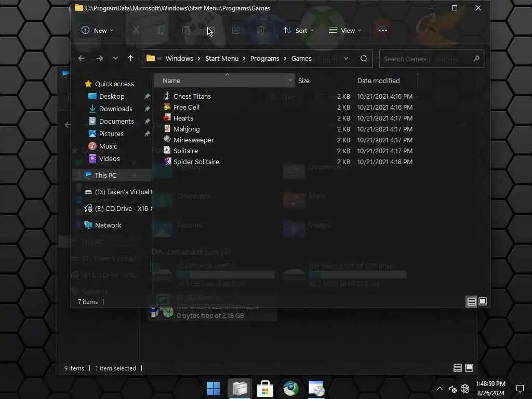The height and width of the screenshot is (399, 532).
Task: Open the View layout dropdown
Action: [x=345, y=31]
